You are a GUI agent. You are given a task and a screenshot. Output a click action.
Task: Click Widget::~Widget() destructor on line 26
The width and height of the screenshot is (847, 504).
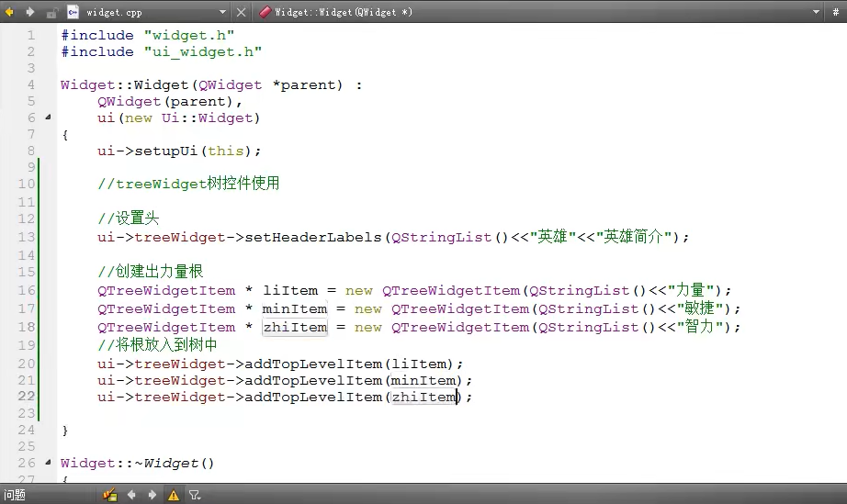pyautogui.click(x=137, y=463)
